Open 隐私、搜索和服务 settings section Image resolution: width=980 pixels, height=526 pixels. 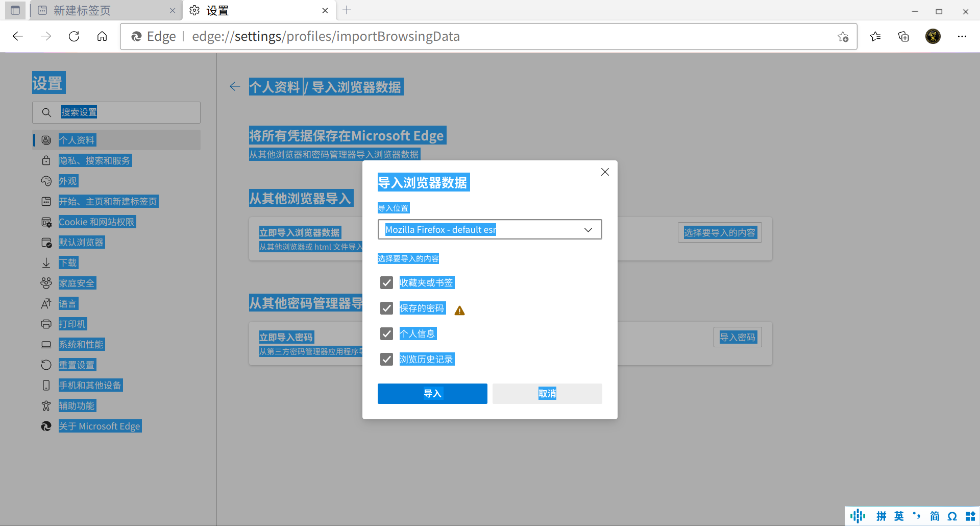(x=117, y=160)
